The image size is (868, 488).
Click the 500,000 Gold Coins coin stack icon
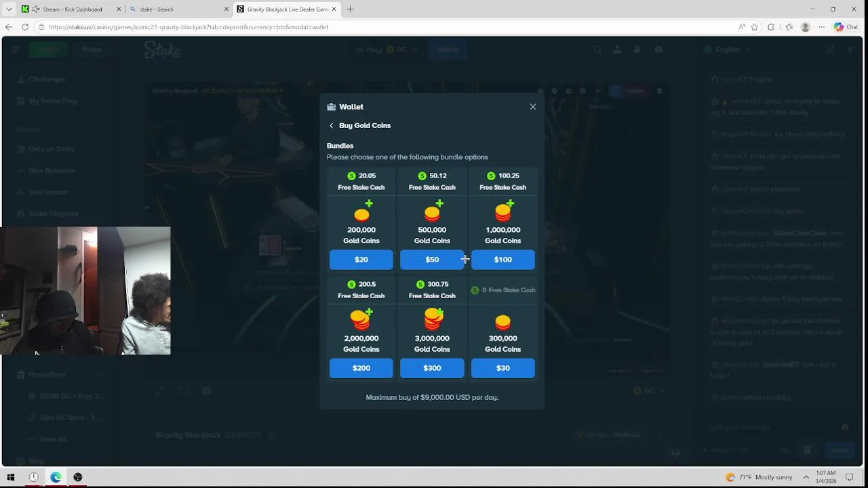point(433,211)
